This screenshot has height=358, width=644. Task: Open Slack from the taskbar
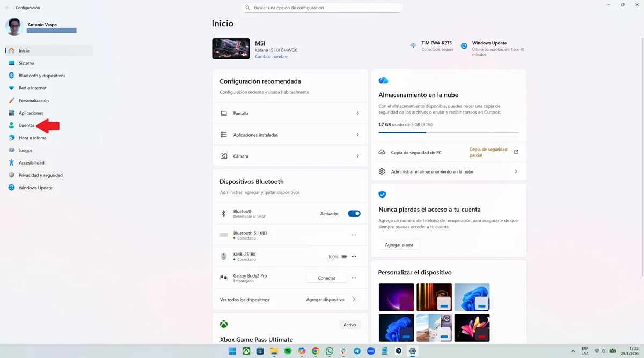tap(343, 352)
